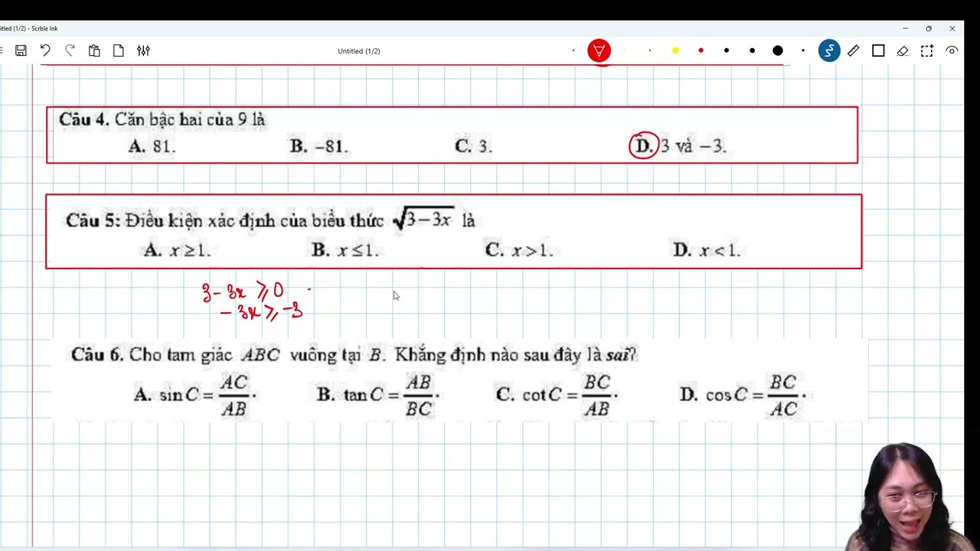The width and height of the screenshot is (980, 551).
Task: Pick the small black pen before red pen
Action: point(573,51)
